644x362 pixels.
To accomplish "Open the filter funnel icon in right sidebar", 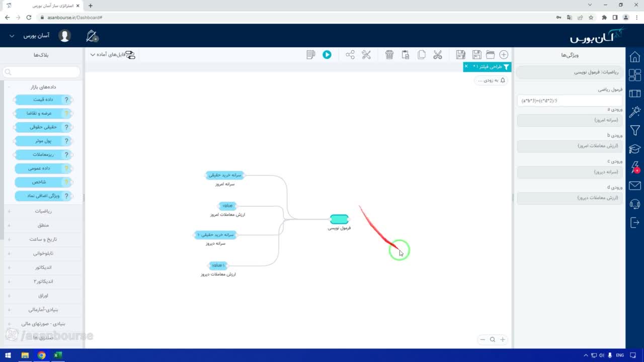I will (x=635, y=130).
